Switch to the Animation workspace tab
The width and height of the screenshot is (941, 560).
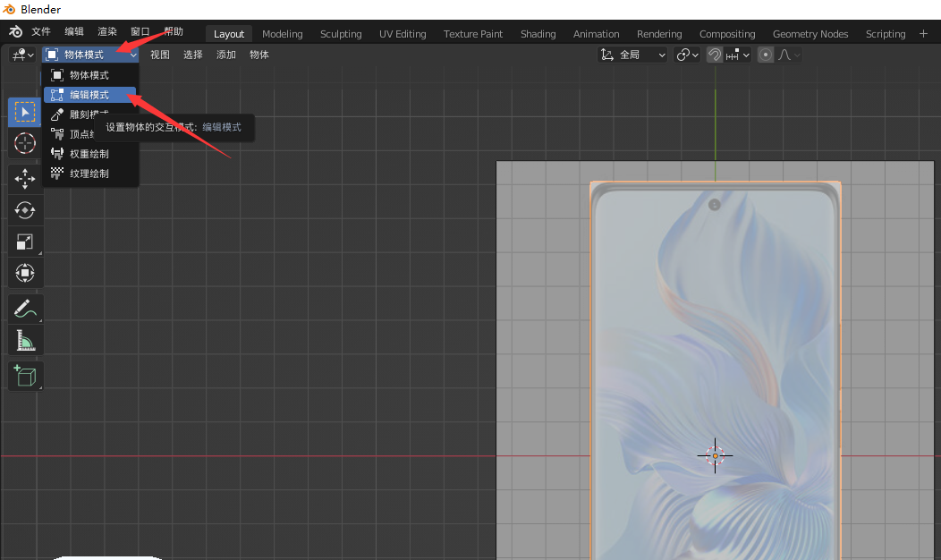(596, 34)
